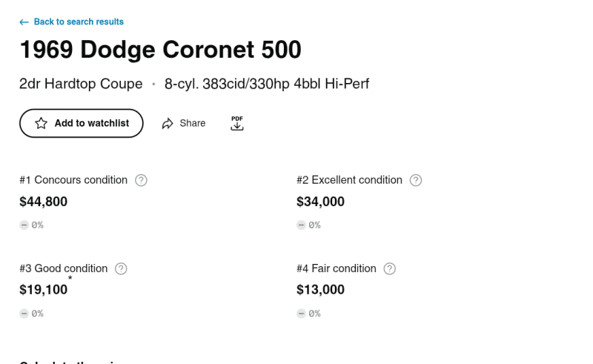Viewport: 593px width, 364px height.
Task: Show info for #4 Fair condition
Action: 390,268
